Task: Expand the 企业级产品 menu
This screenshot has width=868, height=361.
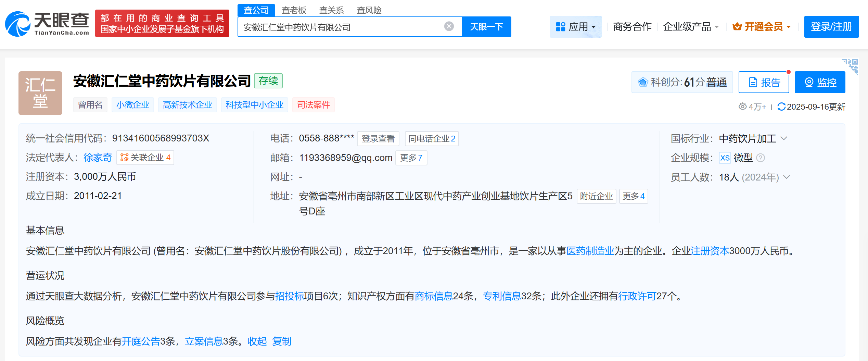Action: [x=691, y=27]
